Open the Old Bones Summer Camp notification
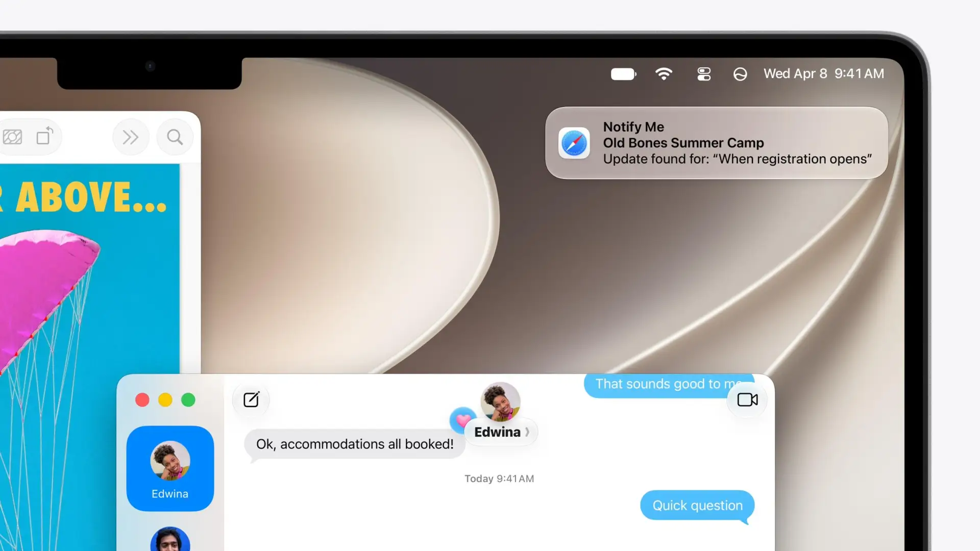The image size is (980, 551). [x=717, y=143]
